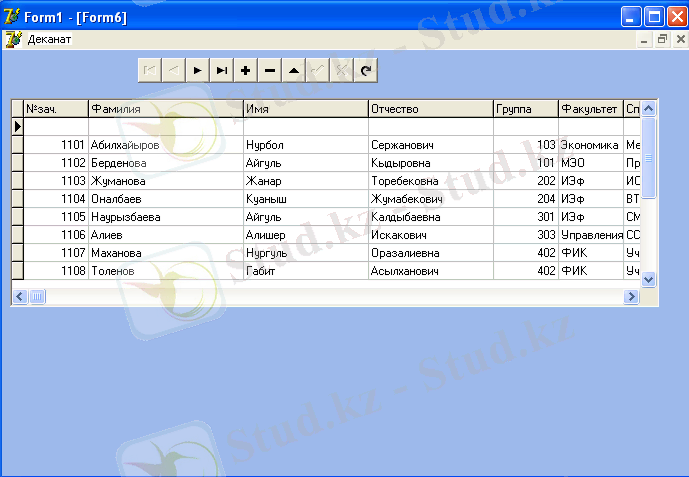Click the Form6 child window icon
This screenshot has width=689, height=477.
click(x=13, y=40)
